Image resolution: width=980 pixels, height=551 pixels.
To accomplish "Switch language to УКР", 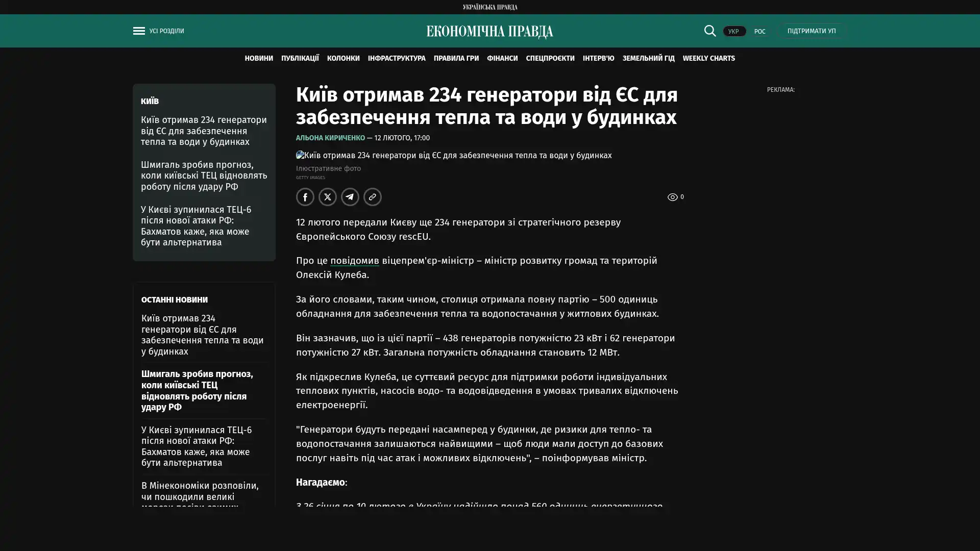I will point(733,31).
